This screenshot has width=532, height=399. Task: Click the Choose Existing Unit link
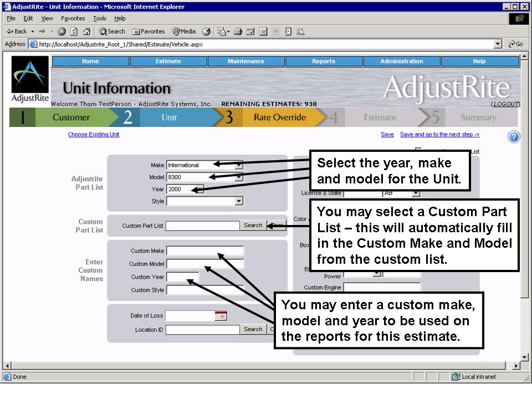[x=94, y=134]
